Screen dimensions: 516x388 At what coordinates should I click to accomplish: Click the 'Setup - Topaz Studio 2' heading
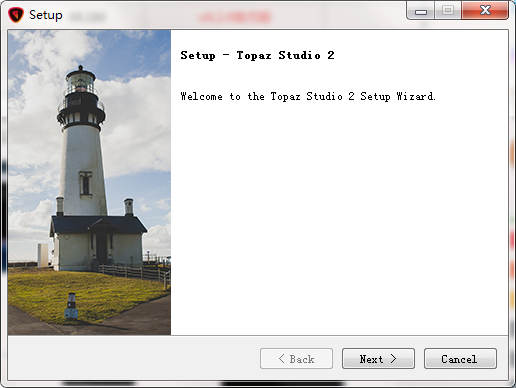[257, 55]
